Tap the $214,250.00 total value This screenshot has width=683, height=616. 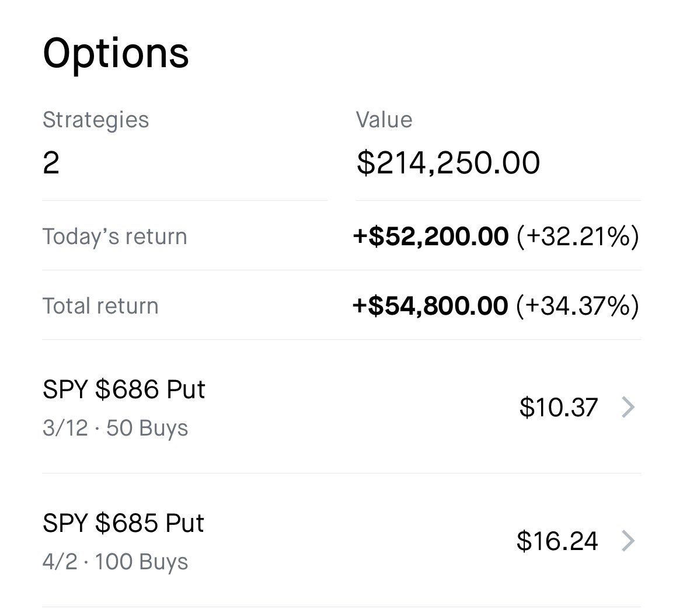pos(448,163)
